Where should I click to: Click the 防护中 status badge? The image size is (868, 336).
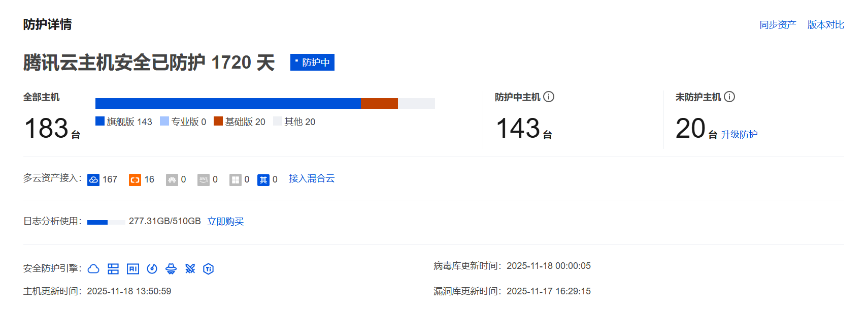click(x=312, y=62)
